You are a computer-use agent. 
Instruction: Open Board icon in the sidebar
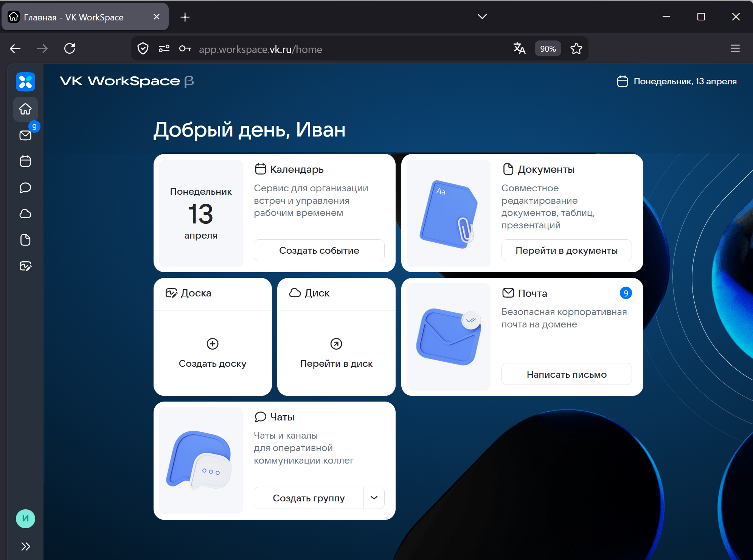click(x=25, y=266)
